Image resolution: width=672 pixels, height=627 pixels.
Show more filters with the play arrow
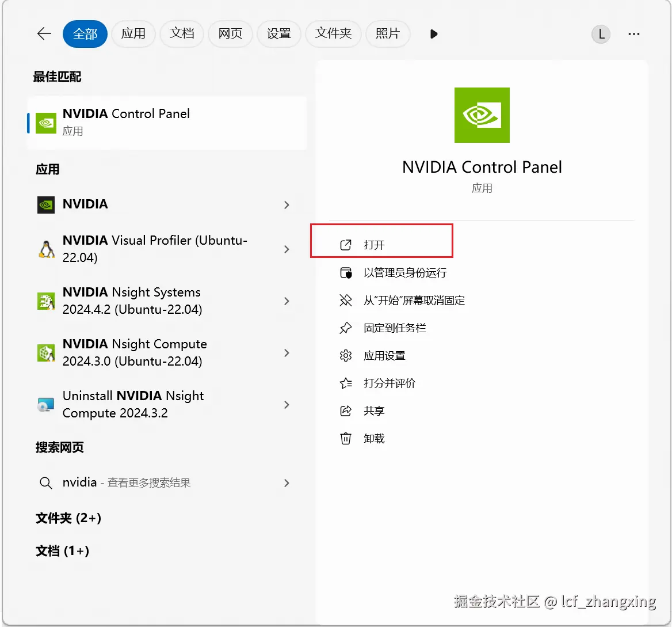click(x=434, y=34)
